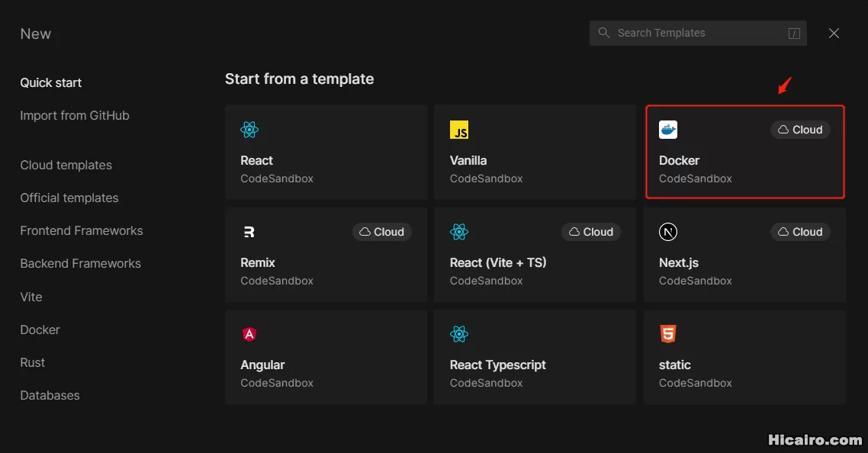Focus the Search Templates field
Screen dimensions: 868x453
[x=697, y=34]
